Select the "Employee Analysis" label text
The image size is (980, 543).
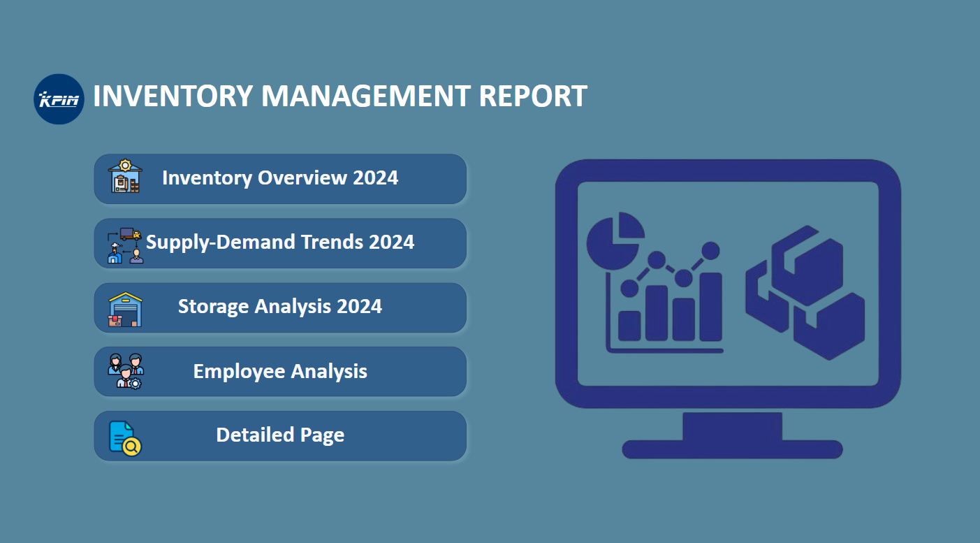[280, 371]
